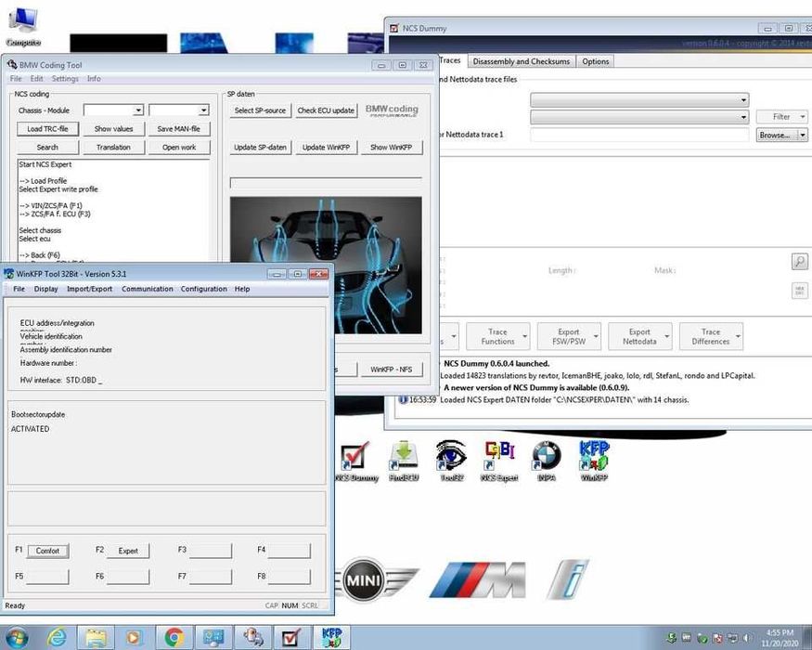
Task: Click the volume icon in the system tray
Action: click(x=747, y=638)
